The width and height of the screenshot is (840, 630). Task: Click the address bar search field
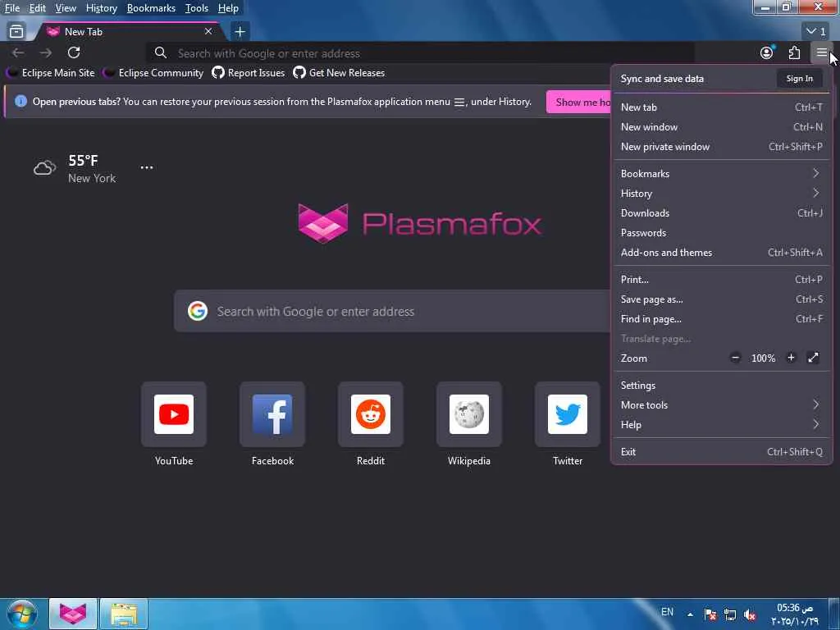(x=420, y=52)
